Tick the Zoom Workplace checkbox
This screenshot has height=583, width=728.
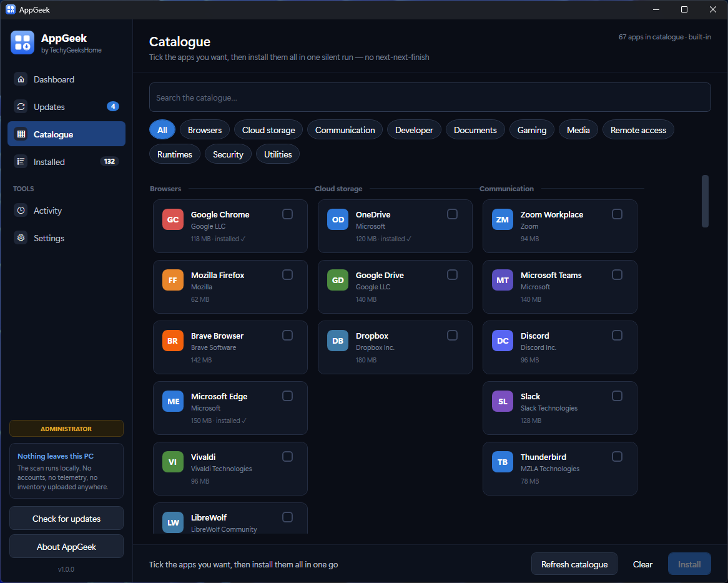[617, 214]
